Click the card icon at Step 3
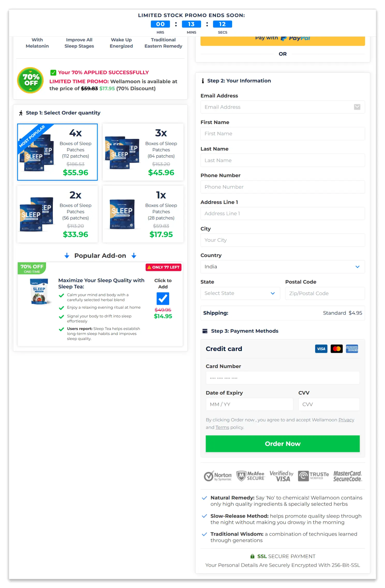Screen dimensions: 385x588 pyautogui.click(x=205, y=331)
